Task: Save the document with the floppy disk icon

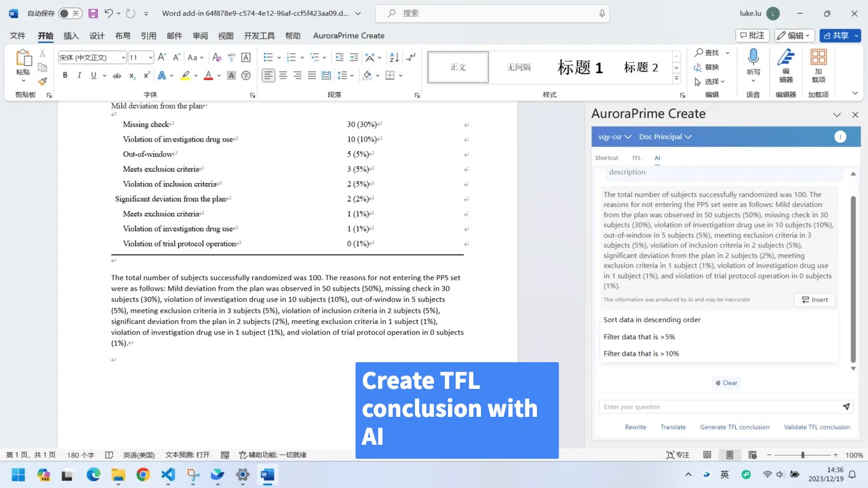Action: [93, 13]
